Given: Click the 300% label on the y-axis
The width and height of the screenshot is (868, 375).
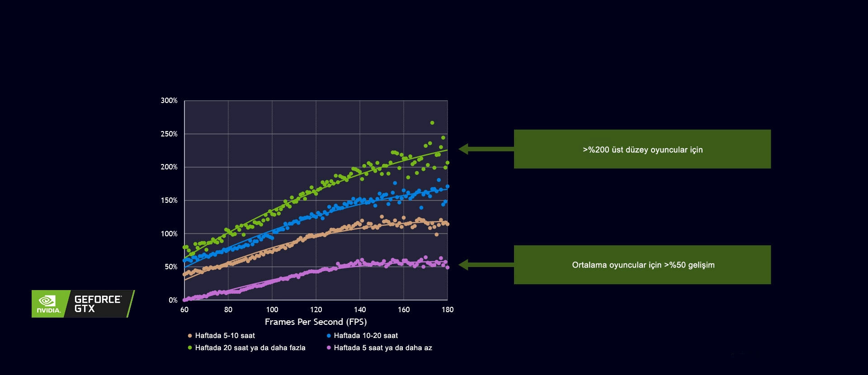Looking at the screenshot, I should (169, 101).
